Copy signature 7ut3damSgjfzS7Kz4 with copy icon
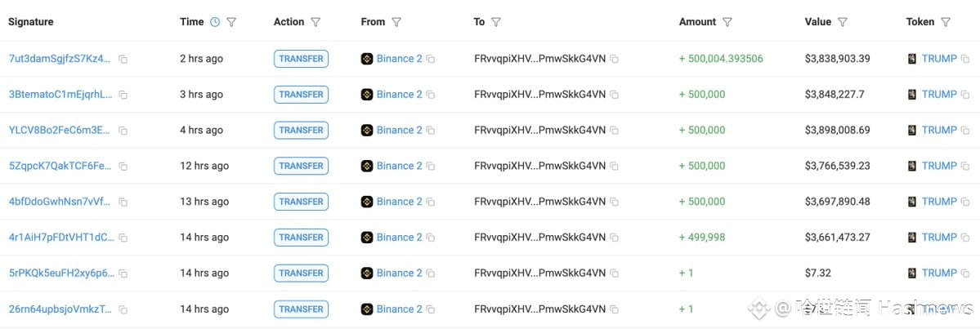Screen dimensions: 980x329 [123, 60]
